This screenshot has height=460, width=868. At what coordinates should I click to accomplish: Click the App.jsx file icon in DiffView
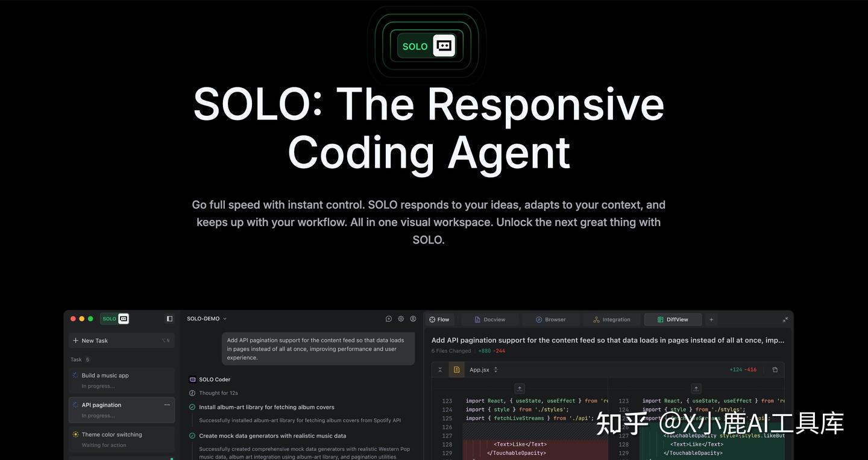[457, 370]
